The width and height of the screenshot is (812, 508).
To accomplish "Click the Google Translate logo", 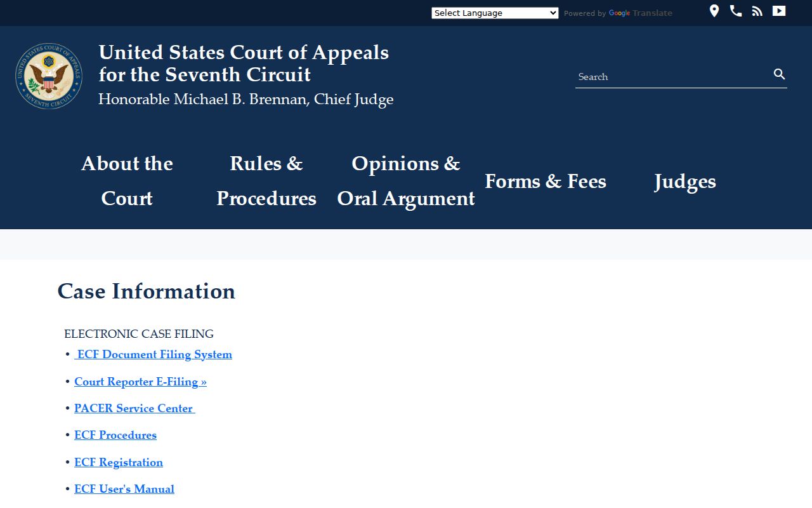I will (641, 13).
